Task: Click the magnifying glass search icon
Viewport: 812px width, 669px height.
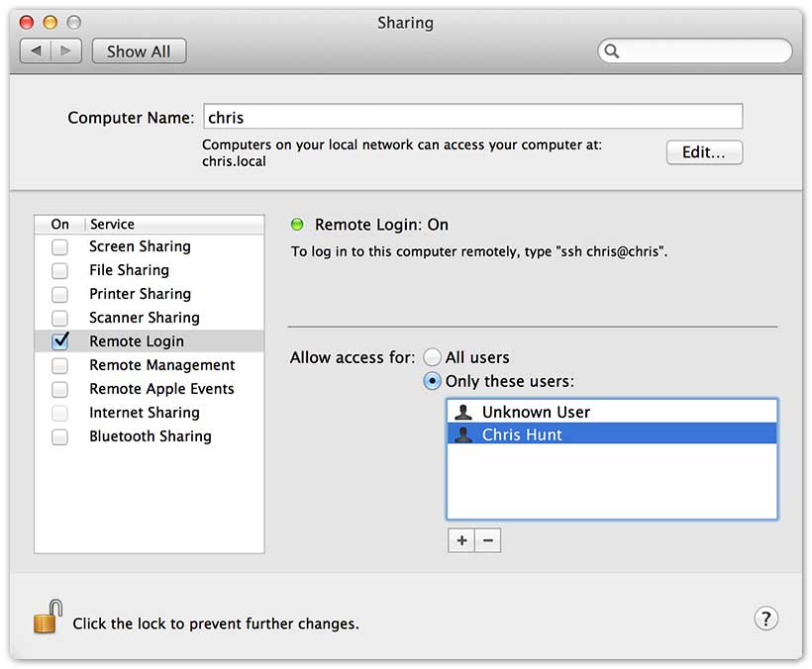Action: click(x=612, y=51)
